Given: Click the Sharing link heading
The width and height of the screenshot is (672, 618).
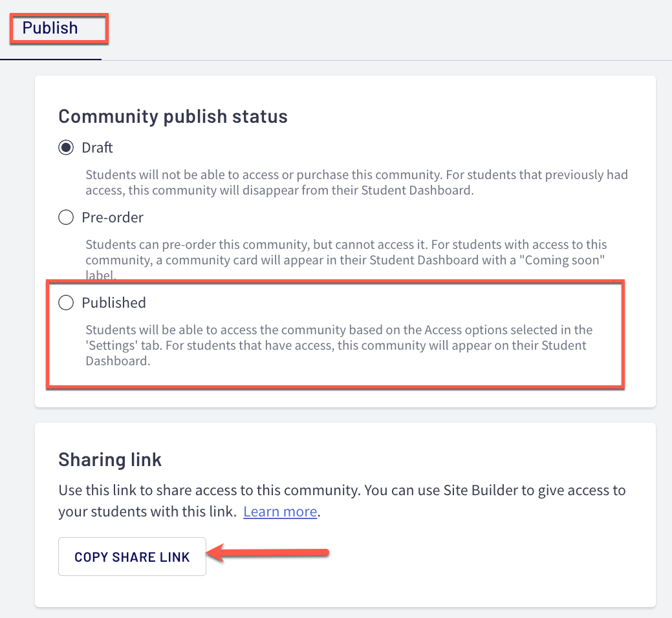Looking at the screenshot, I should click(110, 460).
